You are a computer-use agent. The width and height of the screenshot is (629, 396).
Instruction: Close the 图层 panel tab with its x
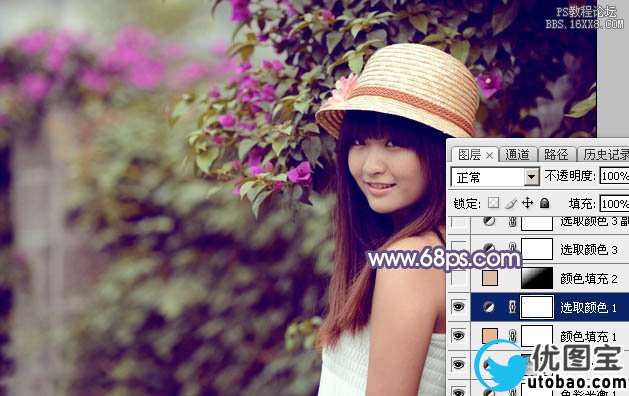[x=489, y=155]
